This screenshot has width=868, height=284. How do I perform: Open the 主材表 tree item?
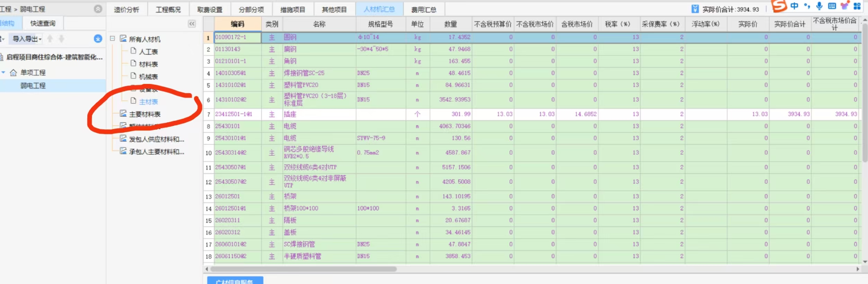click(149, 102)
